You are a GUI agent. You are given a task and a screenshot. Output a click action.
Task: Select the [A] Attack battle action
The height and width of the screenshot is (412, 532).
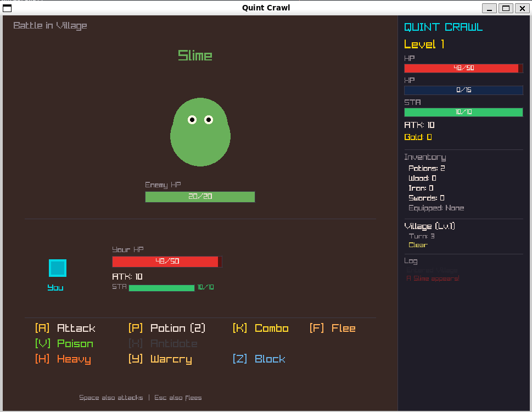coord(65,328)
